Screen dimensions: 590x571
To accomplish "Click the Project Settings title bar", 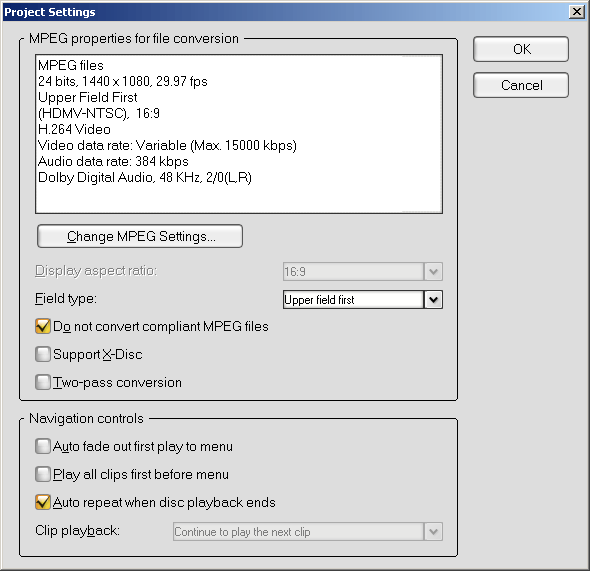I will coord(286,12).
